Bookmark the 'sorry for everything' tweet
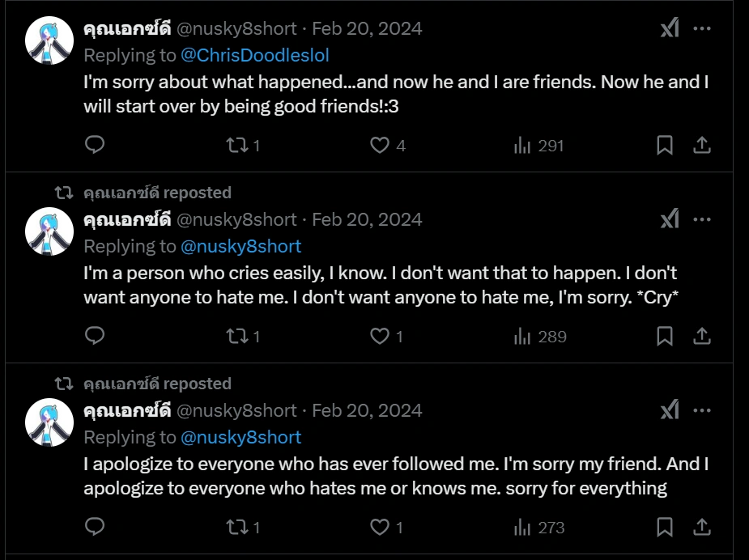Viewport: 749px width, 560px height. (664, 528)
